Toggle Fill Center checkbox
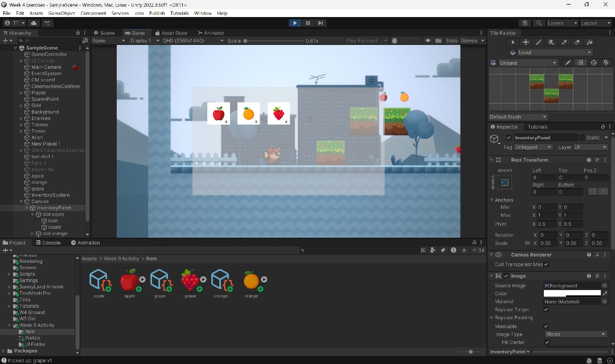The image size is (615, 364). click(547, 342)
